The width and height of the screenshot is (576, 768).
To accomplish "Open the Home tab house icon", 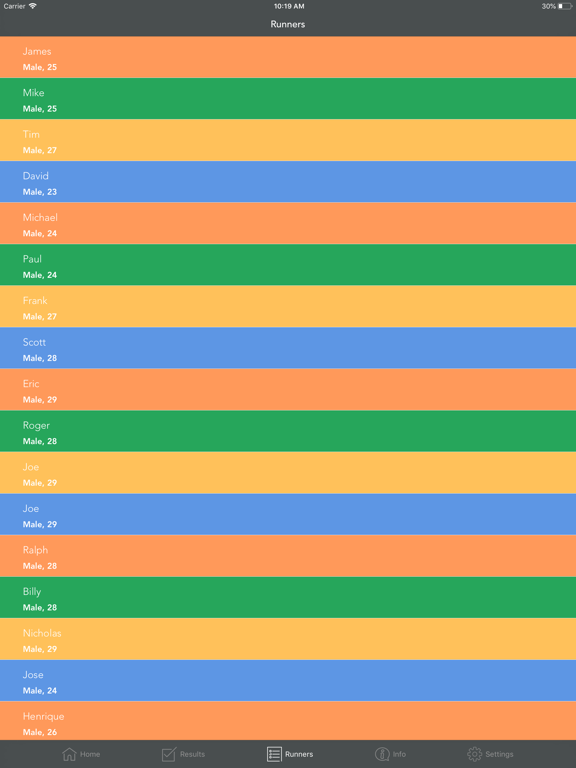I will click(x=70, y=754).
